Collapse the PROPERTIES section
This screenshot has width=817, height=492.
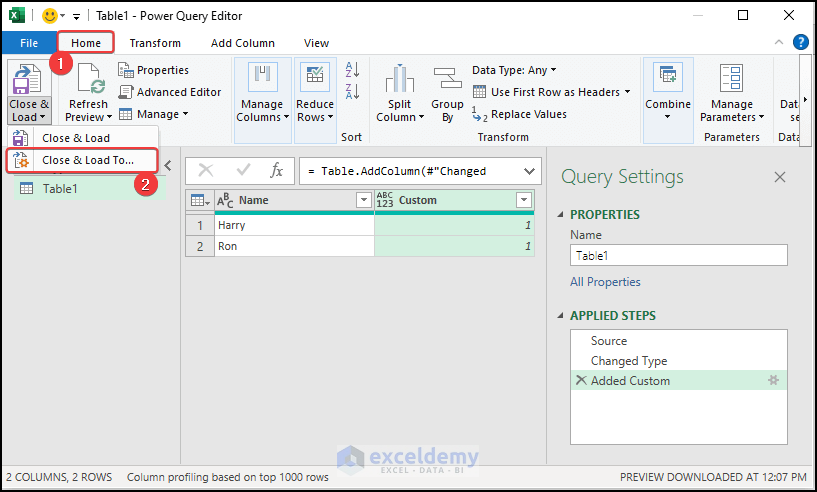561,214
